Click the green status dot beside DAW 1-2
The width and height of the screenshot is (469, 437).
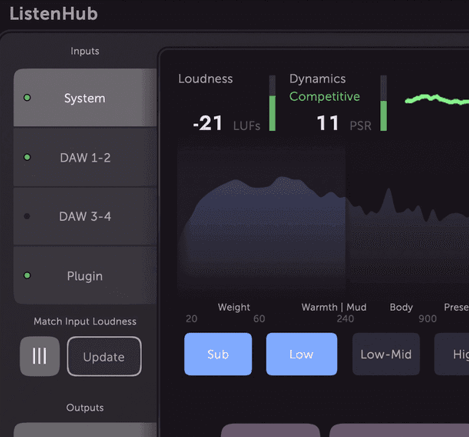(x=27, y=157)
